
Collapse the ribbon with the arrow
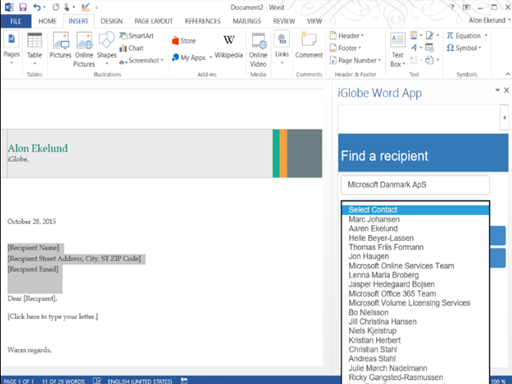tap(508, 74)
